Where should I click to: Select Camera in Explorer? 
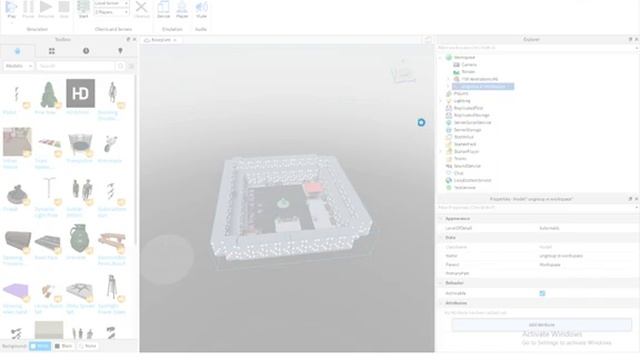[469, 64]
